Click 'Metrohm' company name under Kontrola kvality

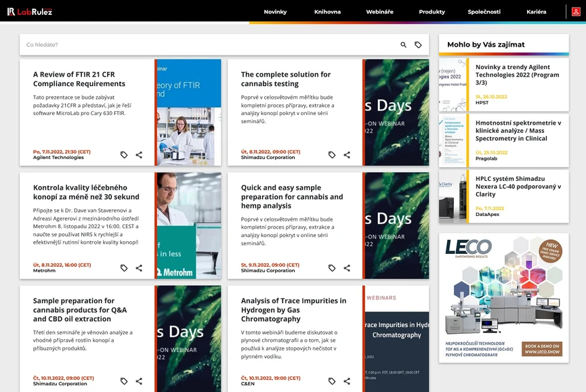tap(44, 271)
